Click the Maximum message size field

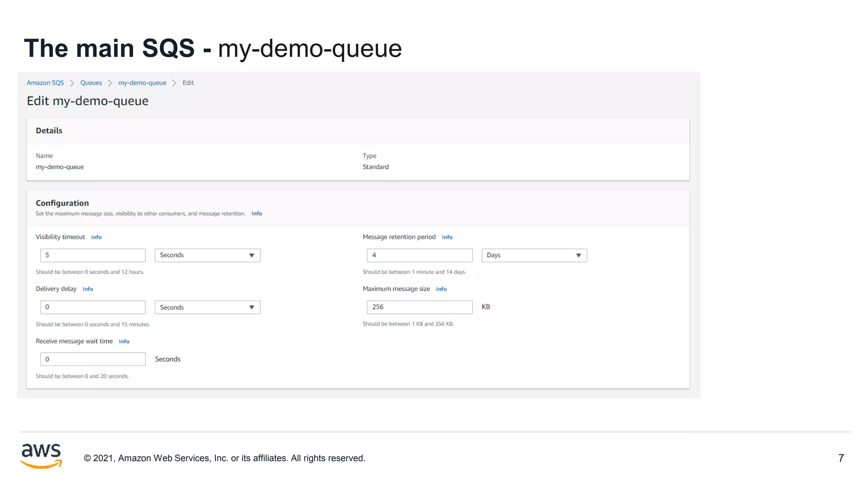(420, 307)
